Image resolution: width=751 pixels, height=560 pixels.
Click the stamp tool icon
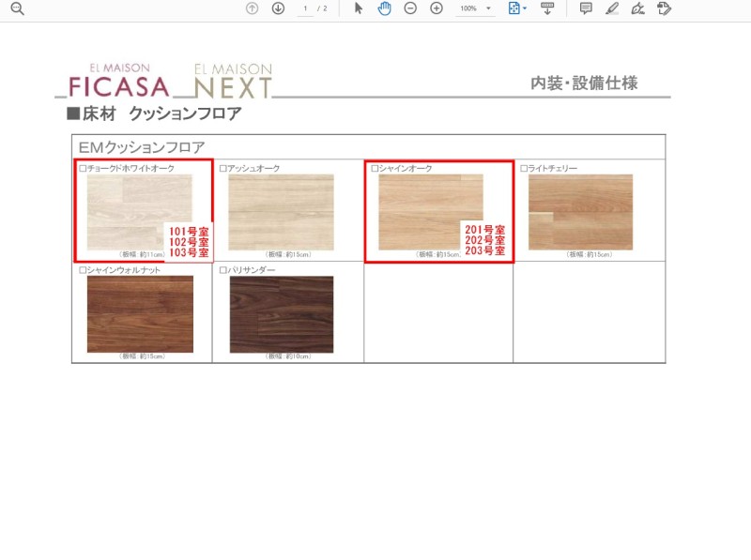coord(664,8)
